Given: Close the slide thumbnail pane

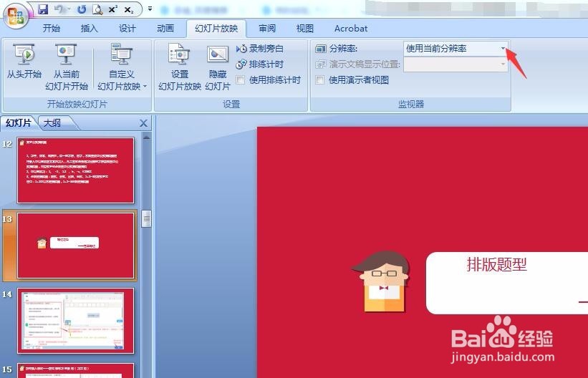Looking at the screenshot, I should point(143,123).
